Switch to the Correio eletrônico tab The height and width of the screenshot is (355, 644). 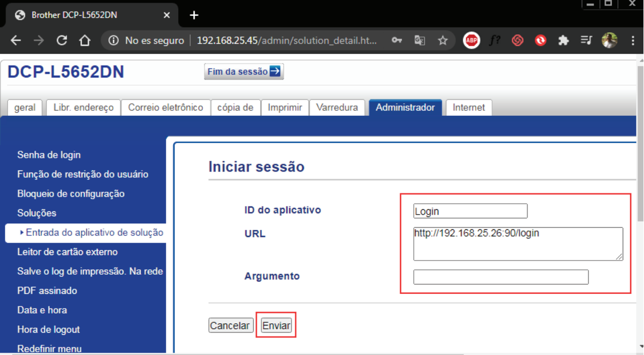point(165,108)
